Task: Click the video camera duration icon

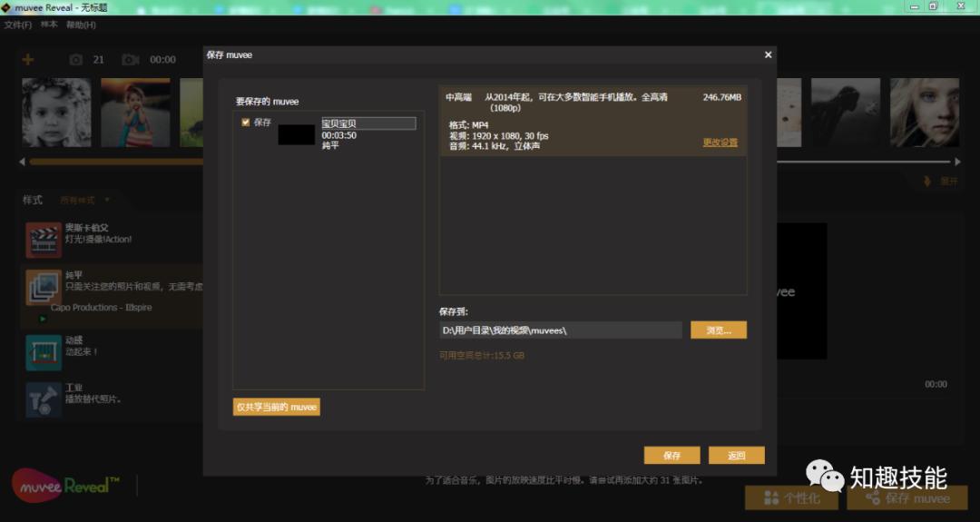Action: [x=130, y=59]
